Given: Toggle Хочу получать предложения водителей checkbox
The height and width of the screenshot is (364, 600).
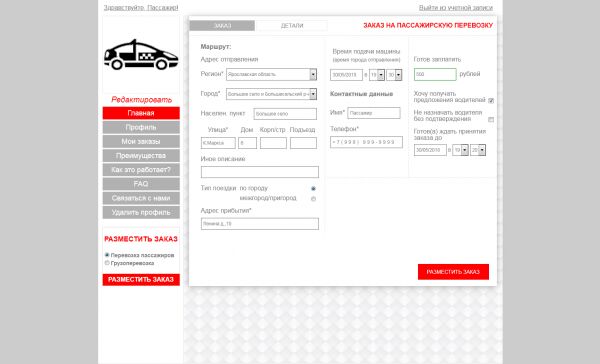Looking at the screenshot, I should click(491, 100).
